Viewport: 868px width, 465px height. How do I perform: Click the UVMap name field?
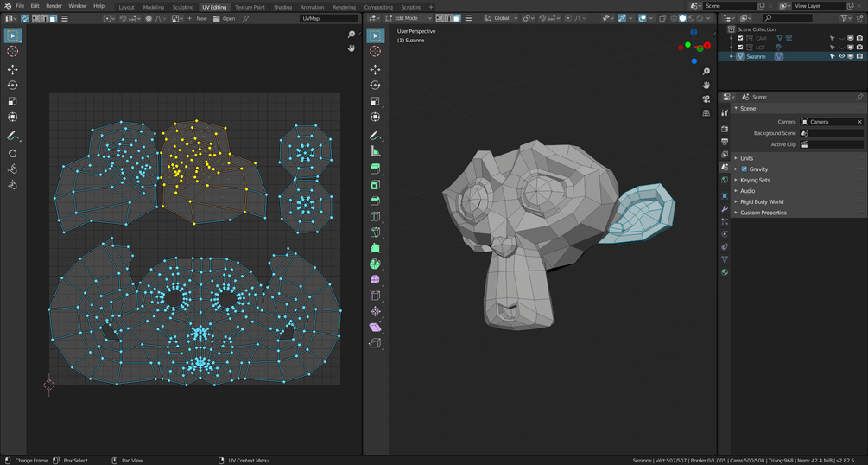(x=329, y=18)
